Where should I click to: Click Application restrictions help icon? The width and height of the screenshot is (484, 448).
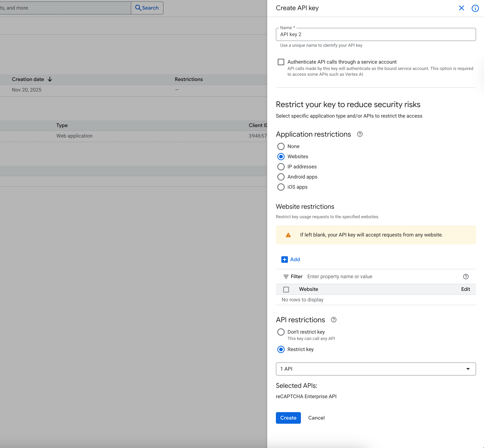(360, 134)
